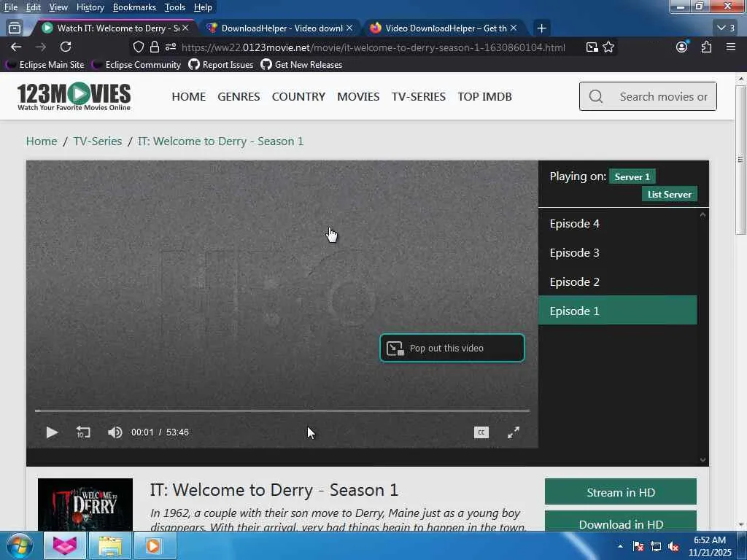Open the Bookmarks menu
This screenshot has height=560, width=747.
(134, 7)
